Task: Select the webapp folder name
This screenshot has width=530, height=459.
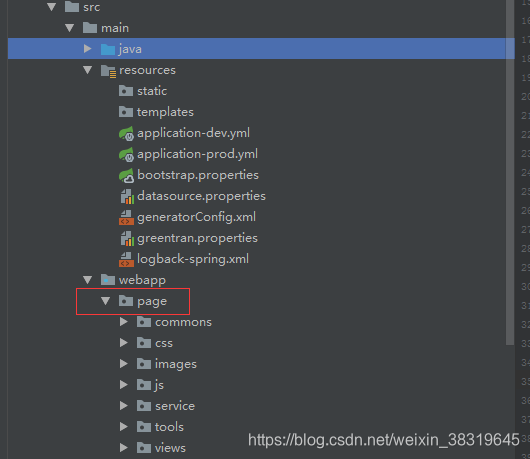Action: (x=142, y=281)
